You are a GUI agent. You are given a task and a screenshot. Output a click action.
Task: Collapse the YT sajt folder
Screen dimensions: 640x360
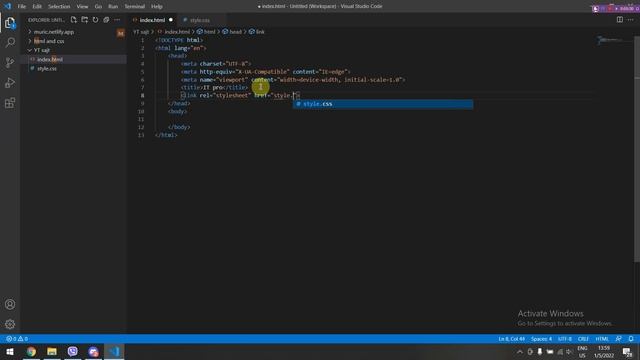(x=42, y=50)
